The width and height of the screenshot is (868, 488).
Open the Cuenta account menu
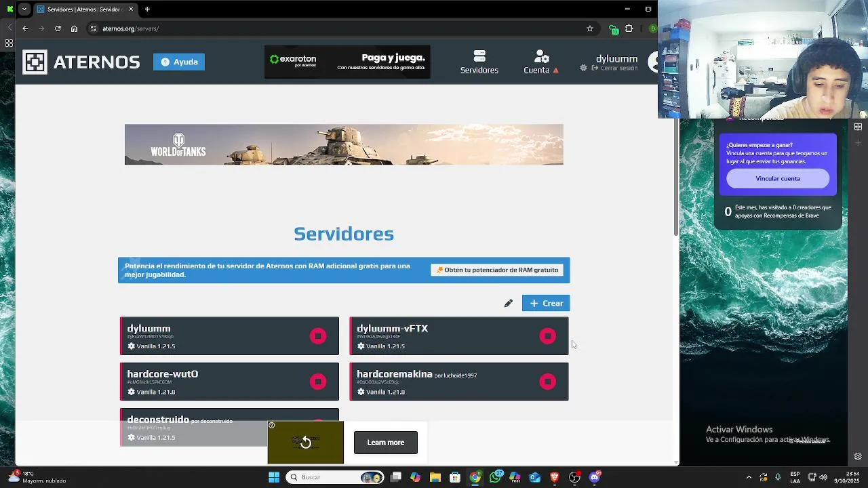[x=541, y=62]
